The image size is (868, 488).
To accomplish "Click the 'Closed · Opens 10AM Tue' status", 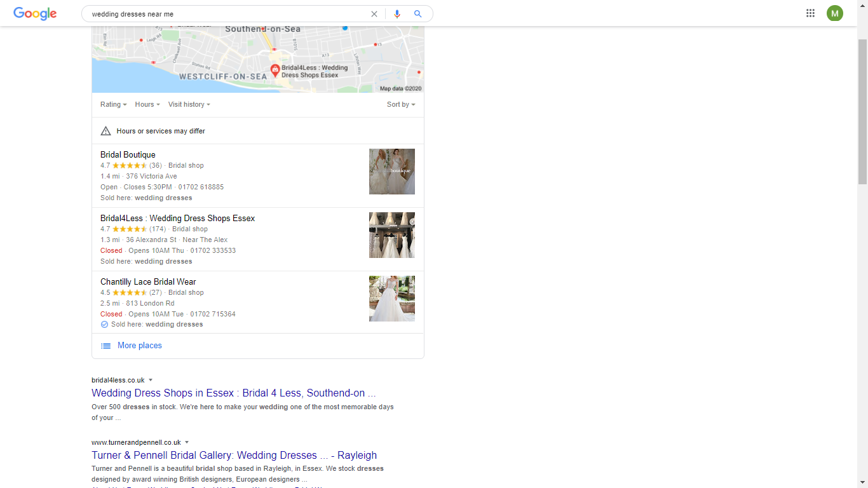I will click(x=142, y=314).
